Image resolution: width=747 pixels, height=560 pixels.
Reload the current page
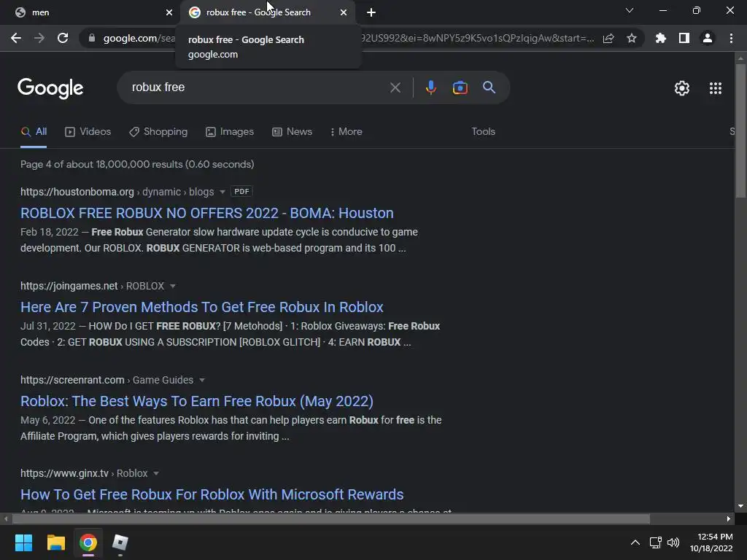tap(63, 38)
